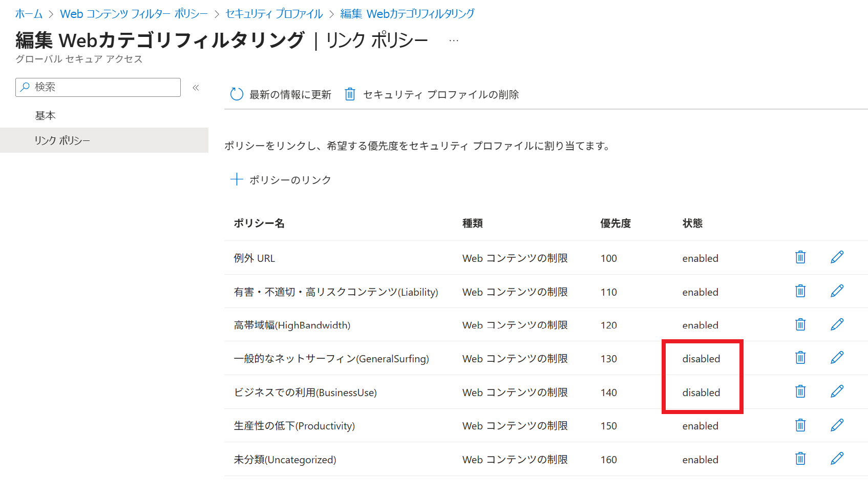Click ポリシーのリンク label

coord(290,180)
